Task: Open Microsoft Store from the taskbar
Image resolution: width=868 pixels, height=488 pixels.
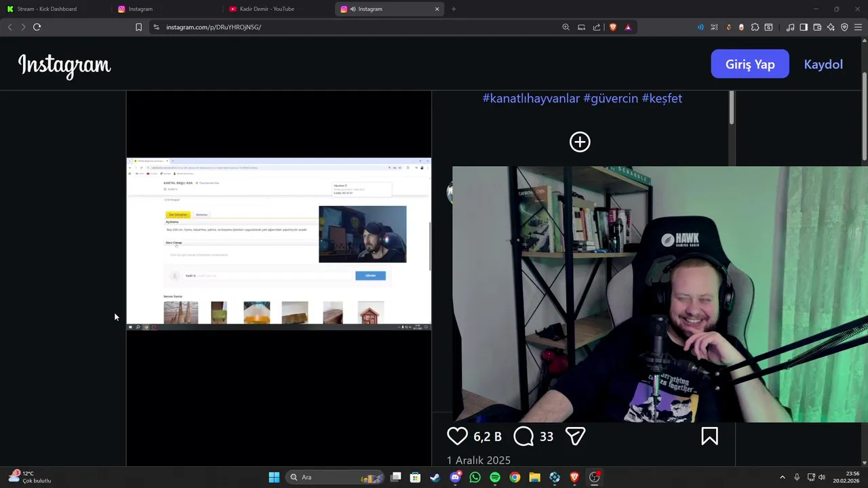Action: [x=415, y=477]
